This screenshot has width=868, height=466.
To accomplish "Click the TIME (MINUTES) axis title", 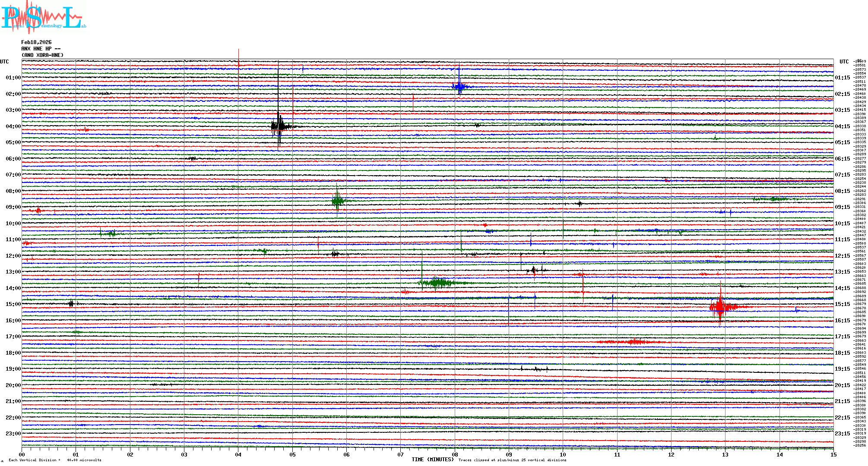I will (x=432, y=460).
